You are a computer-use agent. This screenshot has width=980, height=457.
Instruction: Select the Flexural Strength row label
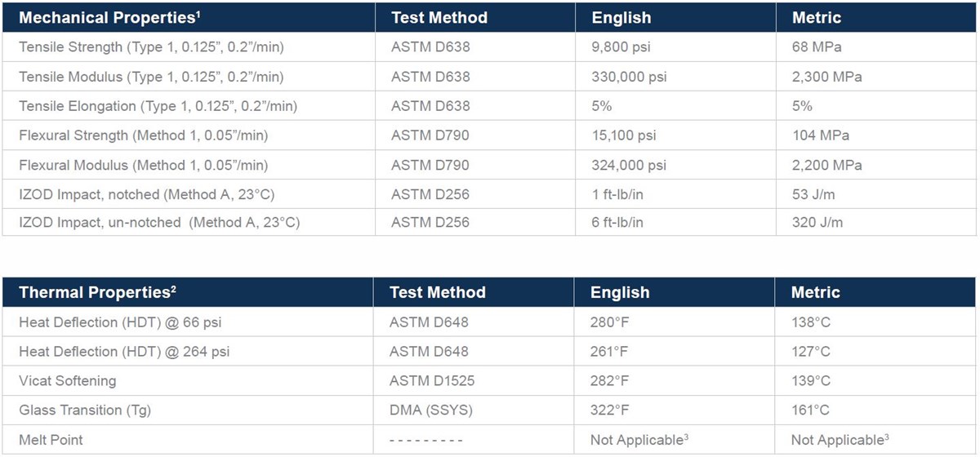(144, 135)
